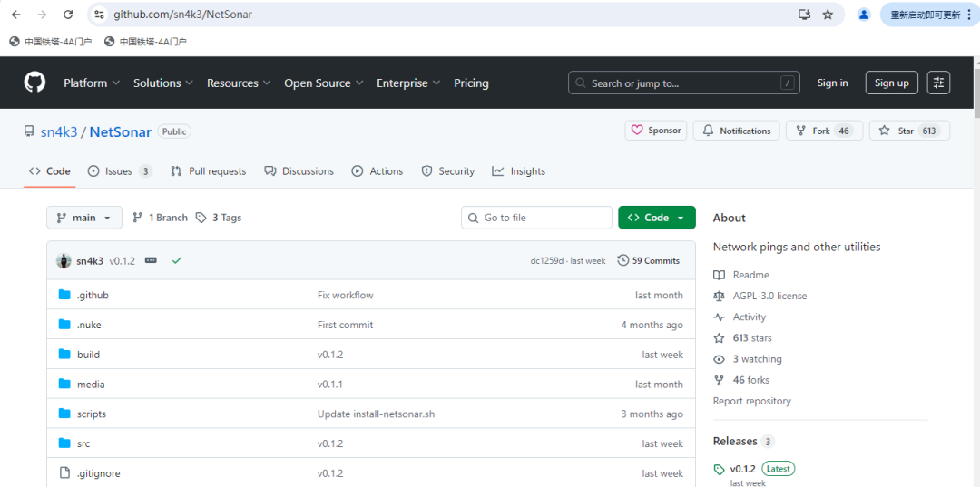980x487 pixels.
Task: Open the Pull requests tab
Action: pos(208,171)
